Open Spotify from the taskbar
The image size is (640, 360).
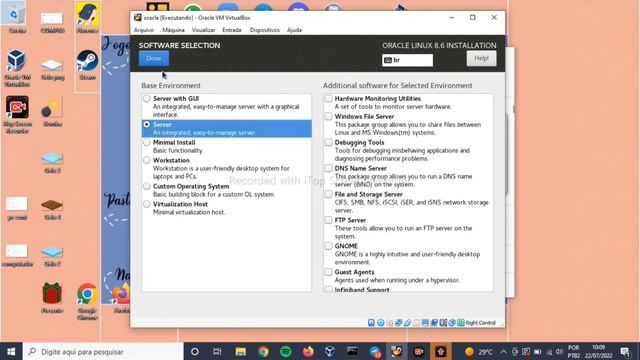coord(286,351)
